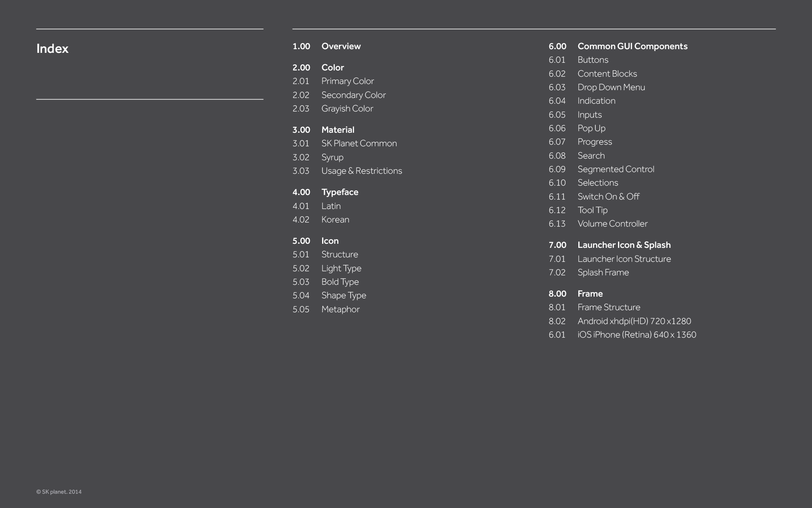Select the Color section heading
Image resolution: width=812 pixels, height=508 pixels.
[x=332, y=68]
